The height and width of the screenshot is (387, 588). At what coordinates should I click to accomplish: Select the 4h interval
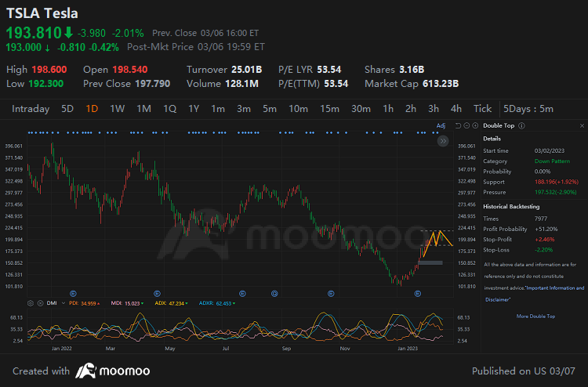(456, 109)
